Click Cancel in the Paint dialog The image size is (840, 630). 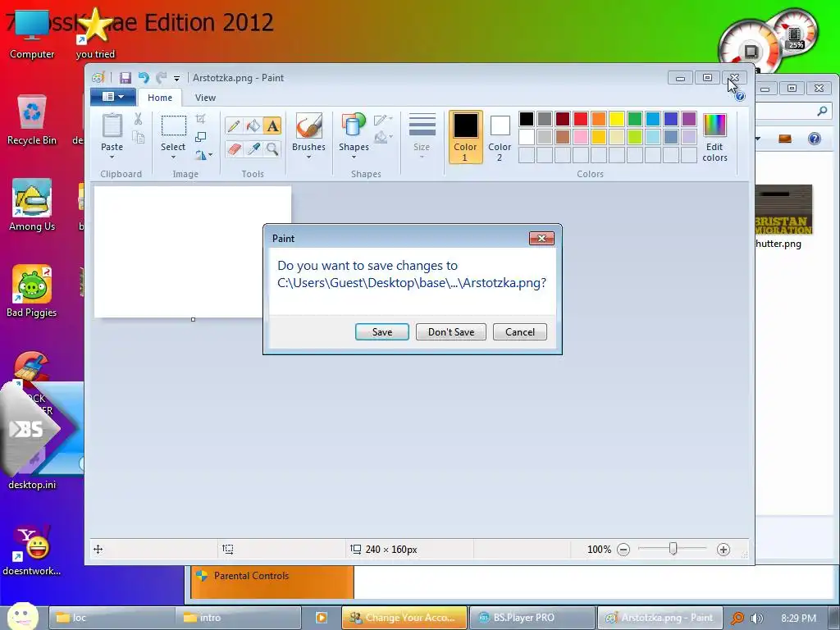click(519, 332)
